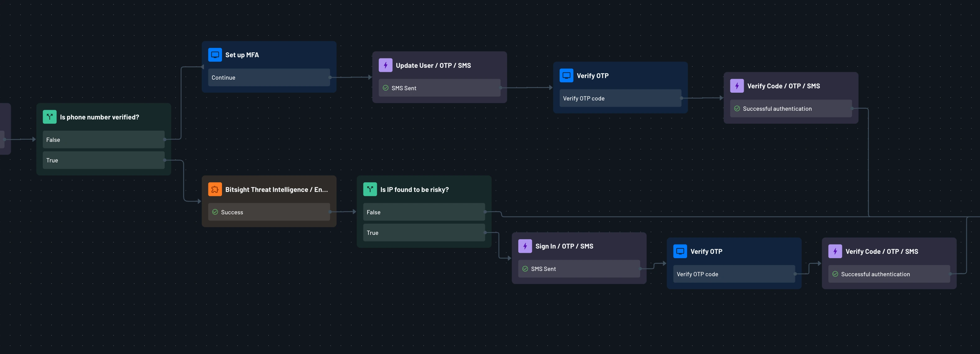Click the Is IP found to be risky? condition icon
Image resolution: width=980 pixels, height=354 pixels.
[370, 189]
